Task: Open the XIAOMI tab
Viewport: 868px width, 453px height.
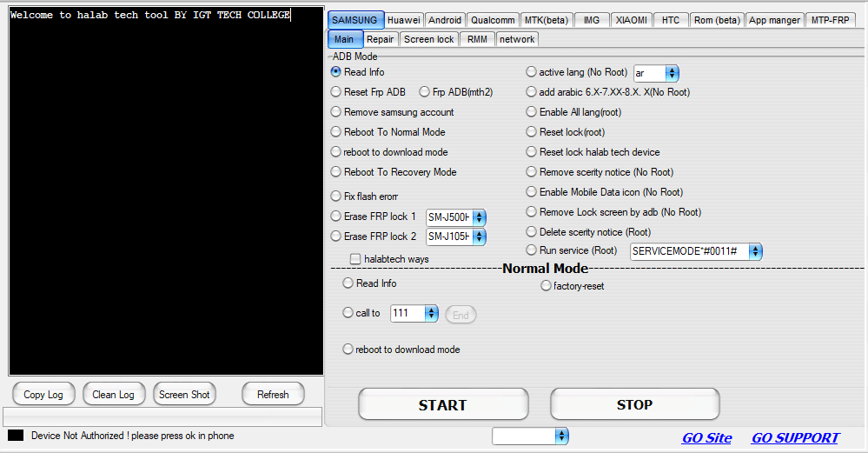Action: tap(632, 21)
